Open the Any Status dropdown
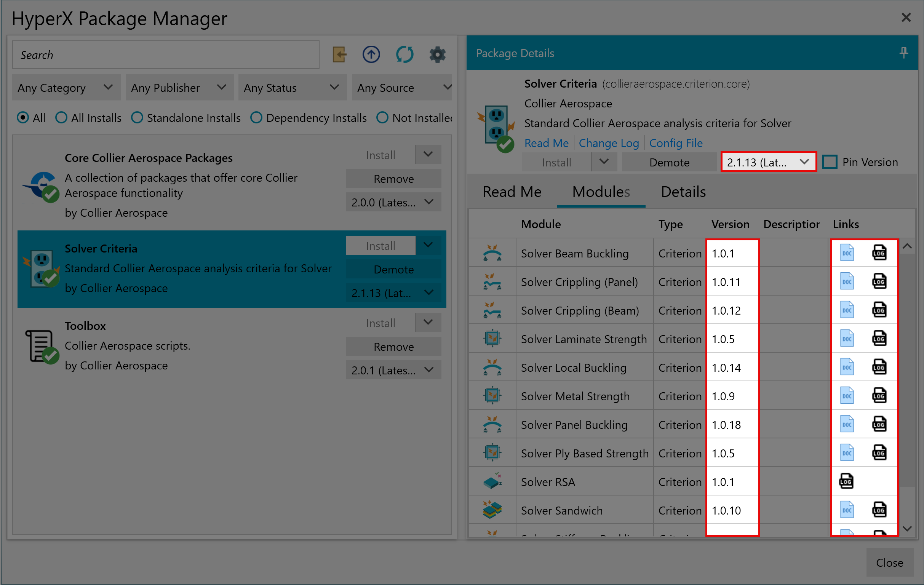The width and height of the screenshot is (924, 585). coord(293,88)
